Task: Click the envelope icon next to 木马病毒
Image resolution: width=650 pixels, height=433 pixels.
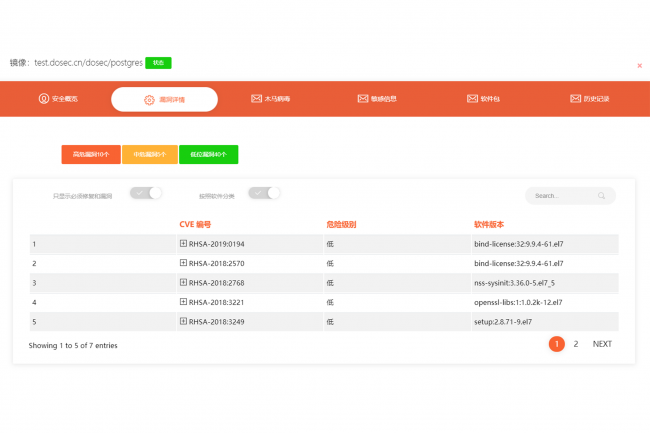Action: (x=256, y=99)
